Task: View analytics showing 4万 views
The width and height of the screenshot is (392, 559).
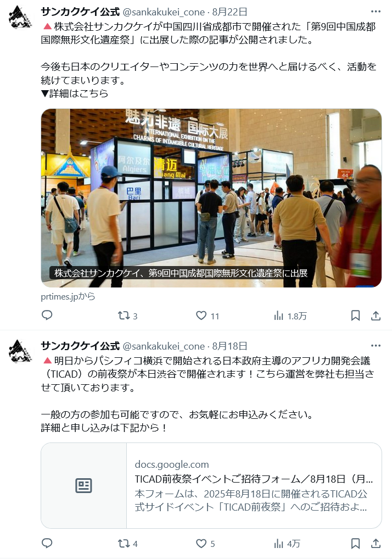Action: 287,543
